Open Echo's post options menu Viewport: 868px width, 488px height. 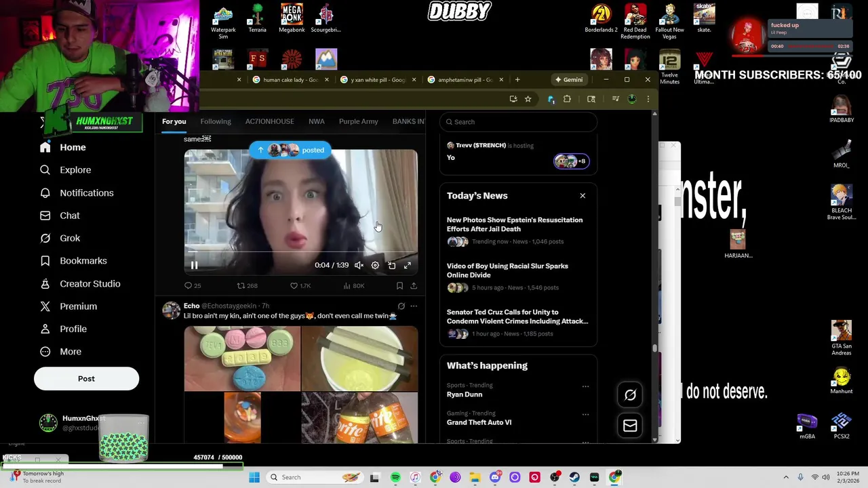[414, 306]
